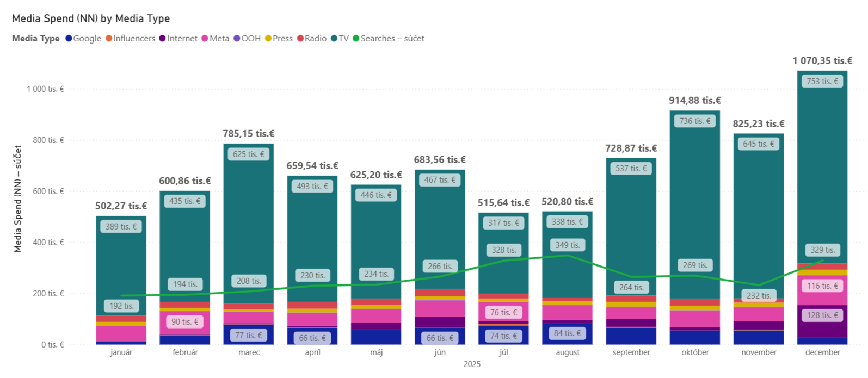Click total label '785,15 tis.€'

[x=249, y=134]
